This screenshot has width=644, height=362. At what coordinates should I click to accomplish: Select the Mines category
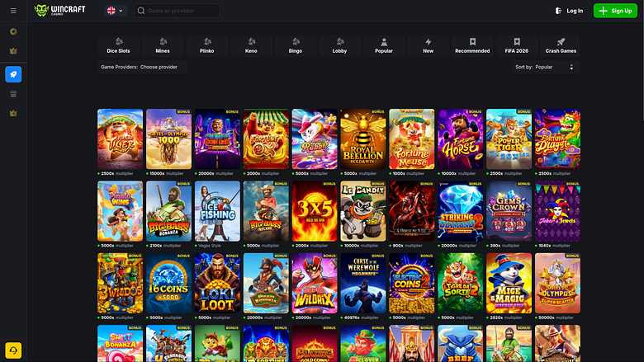point(163,45)
